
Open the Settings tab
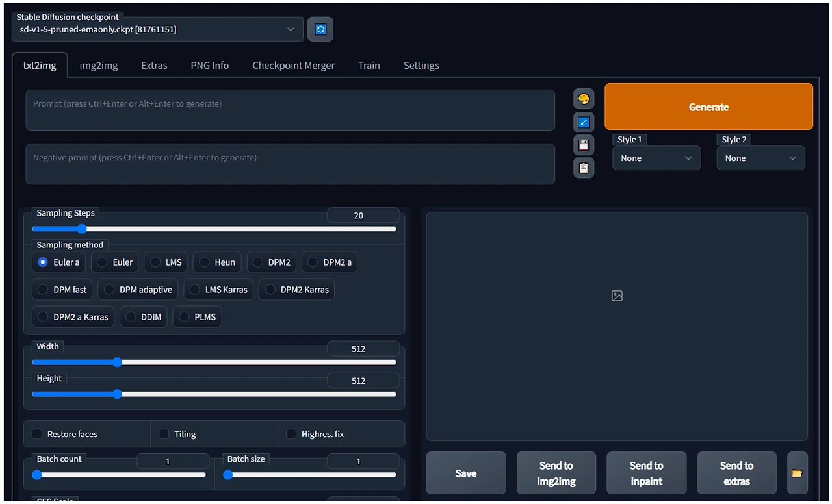[421, 66]
